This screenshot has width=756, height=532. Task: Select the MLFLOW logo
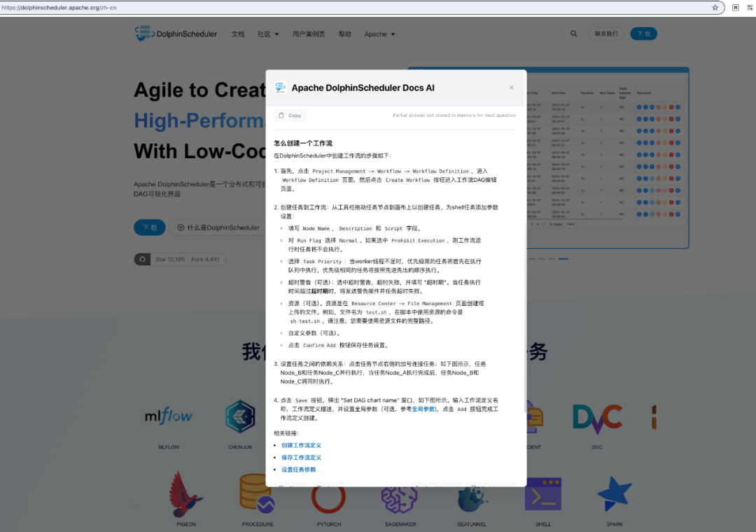pyautogui.click(x=168, y=416)
